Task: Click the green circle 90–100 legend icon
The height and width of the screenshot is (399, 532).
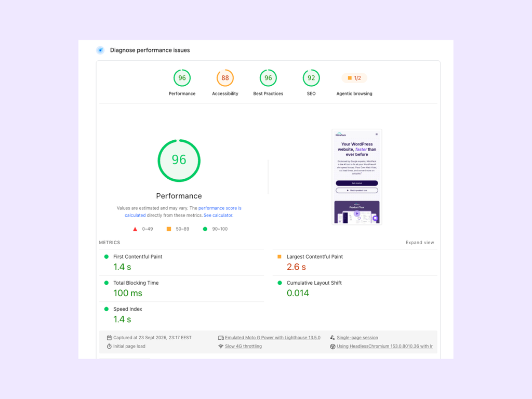Action: 205,229
